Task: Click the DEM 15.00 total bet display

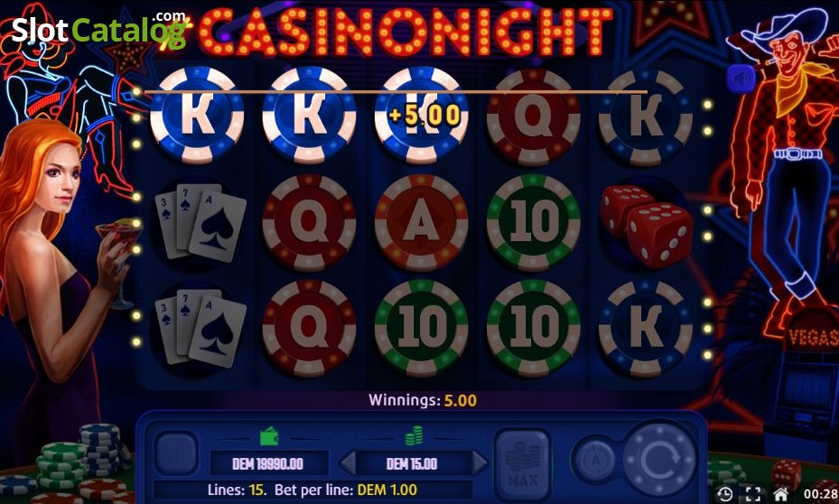Action: pyautogui.click(x=413, y=463)
